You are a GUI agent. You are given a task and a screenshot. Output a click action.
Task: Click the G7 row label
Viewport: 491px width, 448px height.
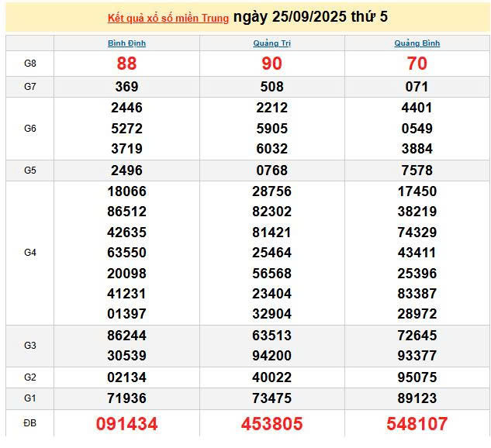(30, 86)
